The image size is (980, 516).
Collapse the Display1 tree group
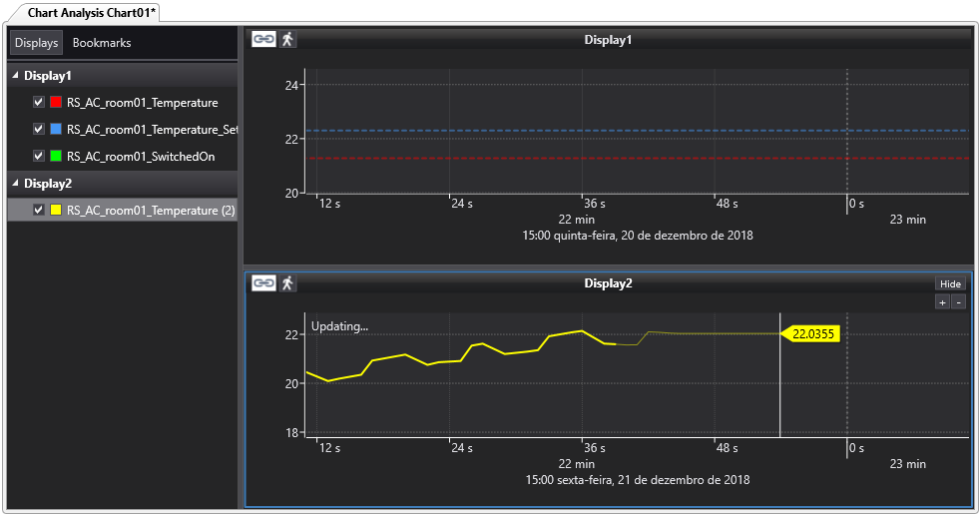pos(15,76)
